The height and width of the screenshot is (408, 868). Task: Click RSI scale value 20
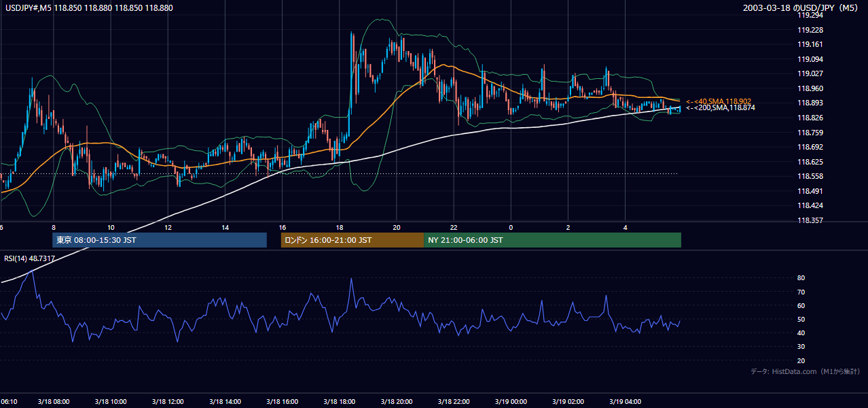801,360
